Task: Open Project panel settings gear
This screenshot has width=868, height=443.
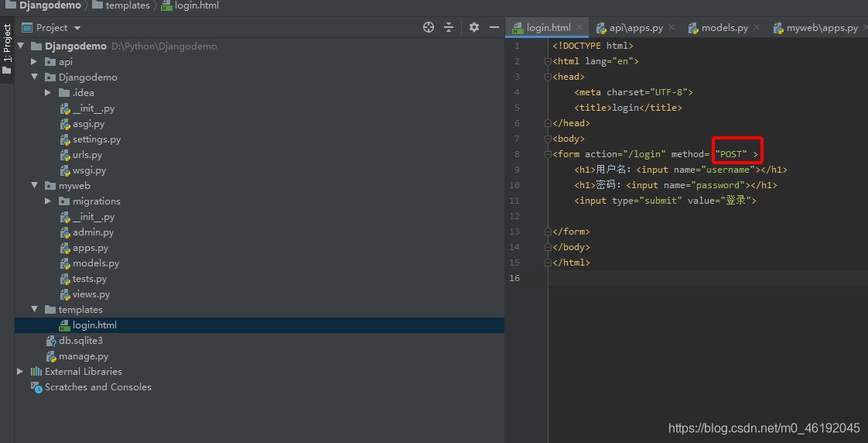Action: pyautogui.click(x=474, y=27)
